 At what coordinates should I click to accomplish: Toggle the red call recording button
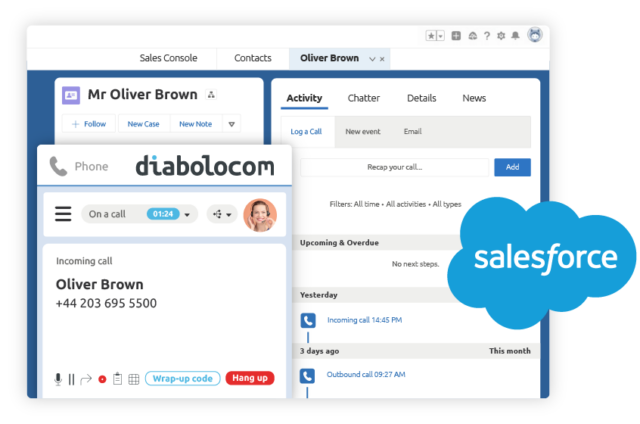(102, 380)
